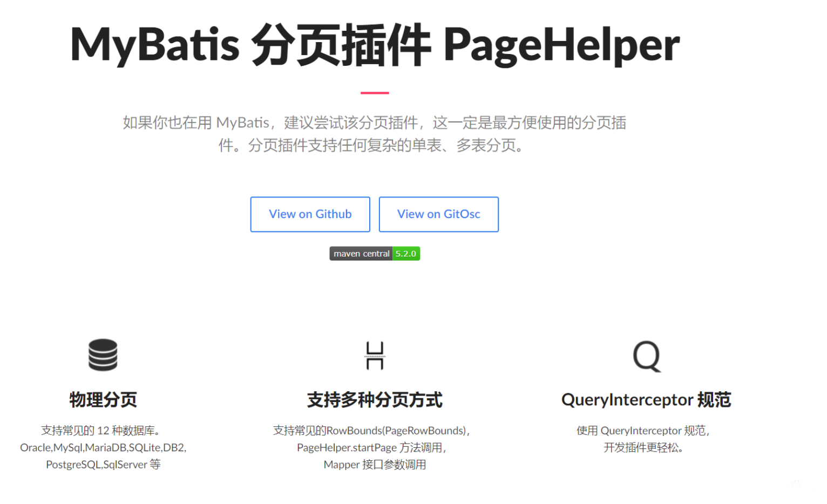827x504 pixels.
Task: Click the Q QueryInterceptor icon
Action: 646,356
